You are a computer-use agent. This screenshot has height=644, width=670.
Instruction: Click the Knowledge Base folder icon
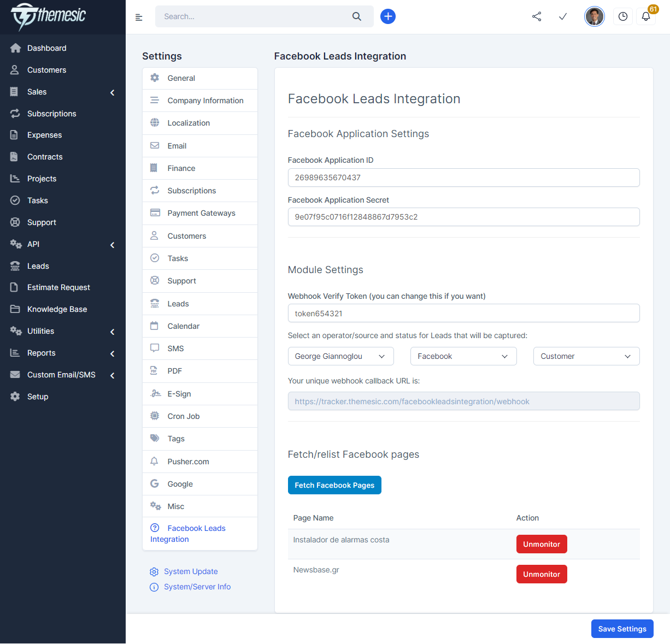15,309
